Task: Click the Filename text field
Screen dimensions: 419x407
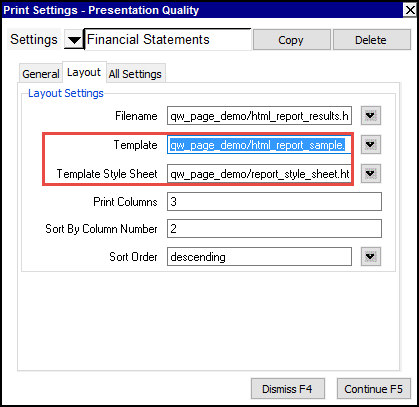Action: [x=259, y=116]
